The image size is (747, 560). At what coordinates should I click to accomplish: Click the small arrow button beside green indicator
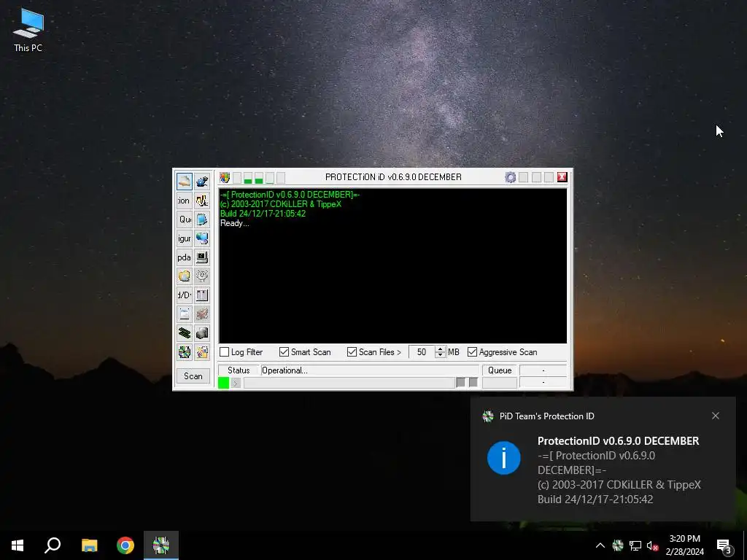[x=236, y=383]
